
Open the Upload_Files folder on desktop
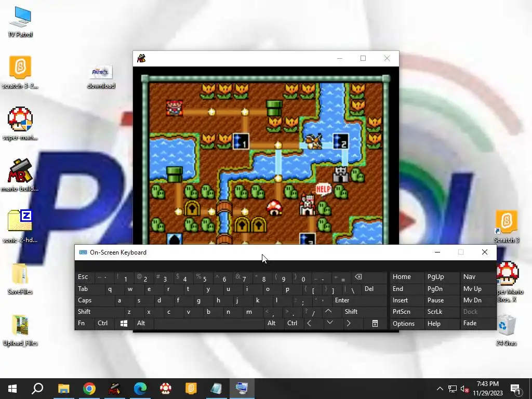(20, 330)
